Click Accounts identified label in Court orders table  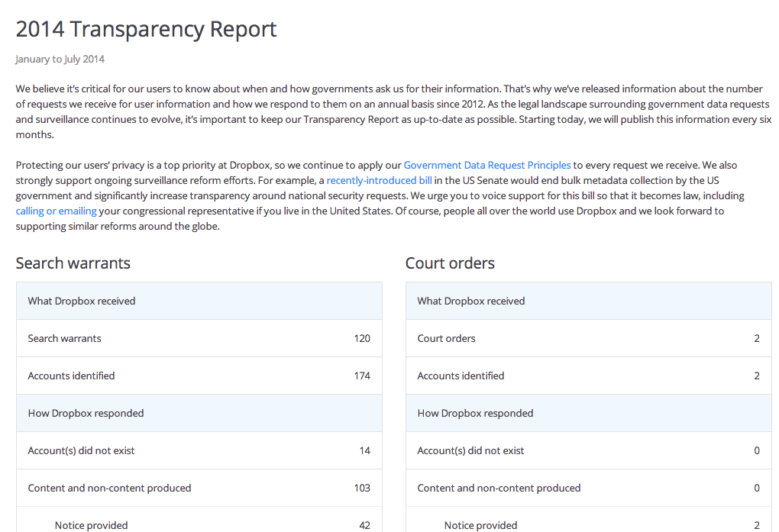click(461, 376)
